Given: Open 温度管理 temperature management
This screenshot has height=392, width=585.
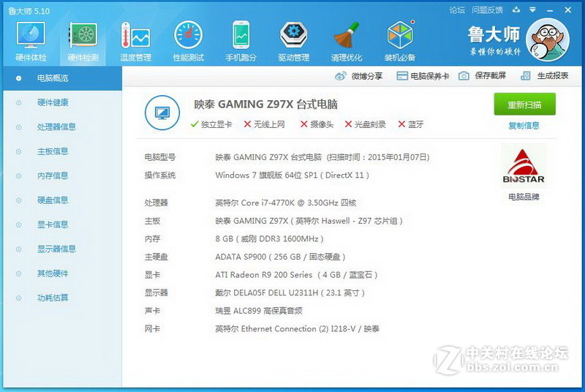Looking at the screenshot, I should pos(135,42).
